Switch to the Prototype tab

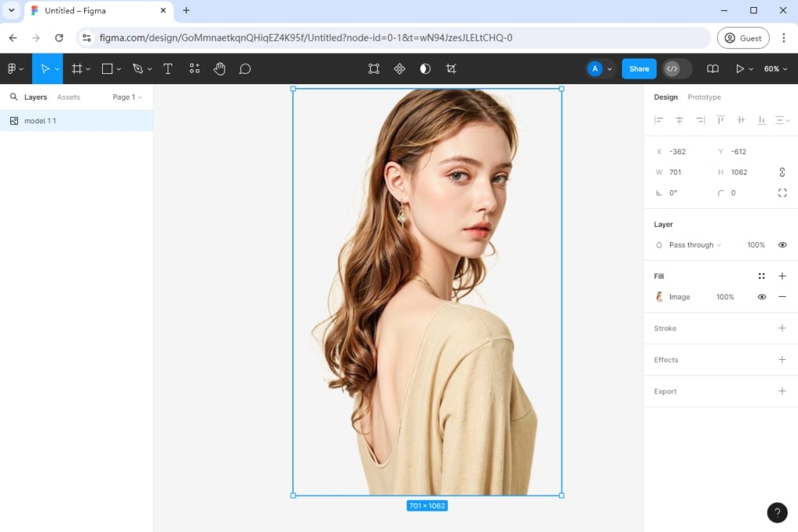(x=704, y=97)
